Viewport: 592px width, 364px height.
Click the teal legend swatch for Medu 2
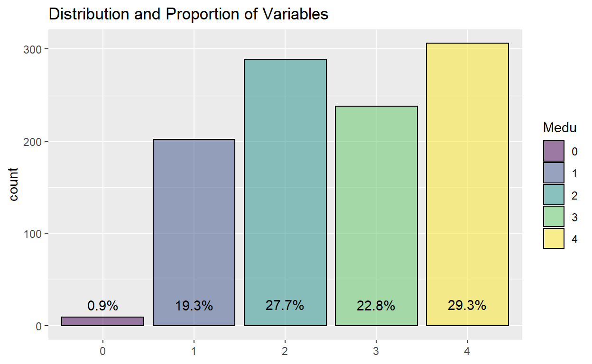tap(554, 195)
